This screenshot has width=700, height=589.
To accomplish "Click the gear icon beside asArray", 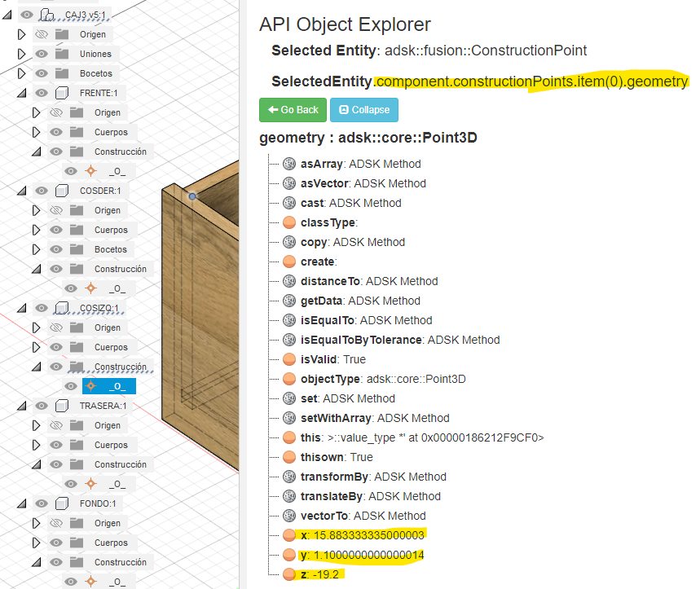I will pyautogui.click(x=289, y=164).
